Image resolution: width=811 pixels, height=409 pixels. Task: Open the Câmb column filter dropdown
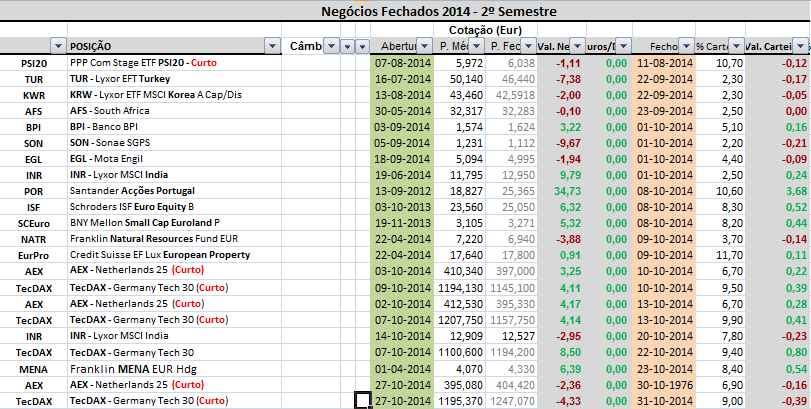coord(332,47)
